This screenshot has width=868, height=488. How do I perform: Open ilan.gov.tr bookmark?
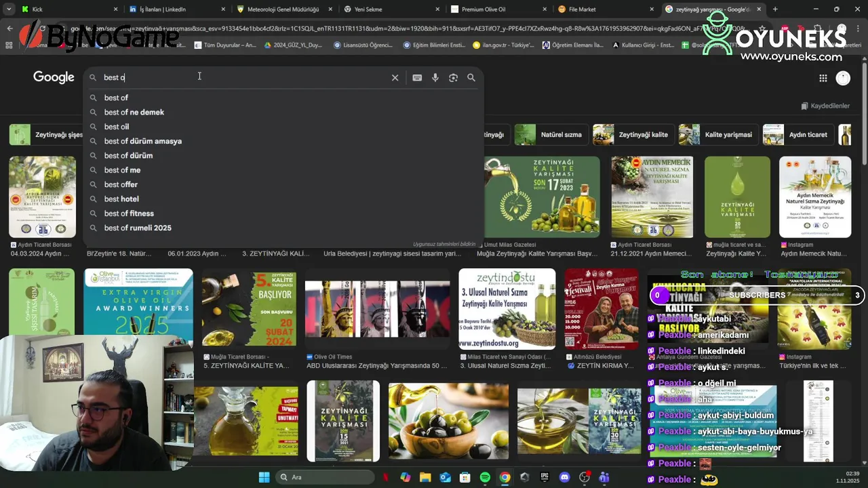click(x=503, y=45)
